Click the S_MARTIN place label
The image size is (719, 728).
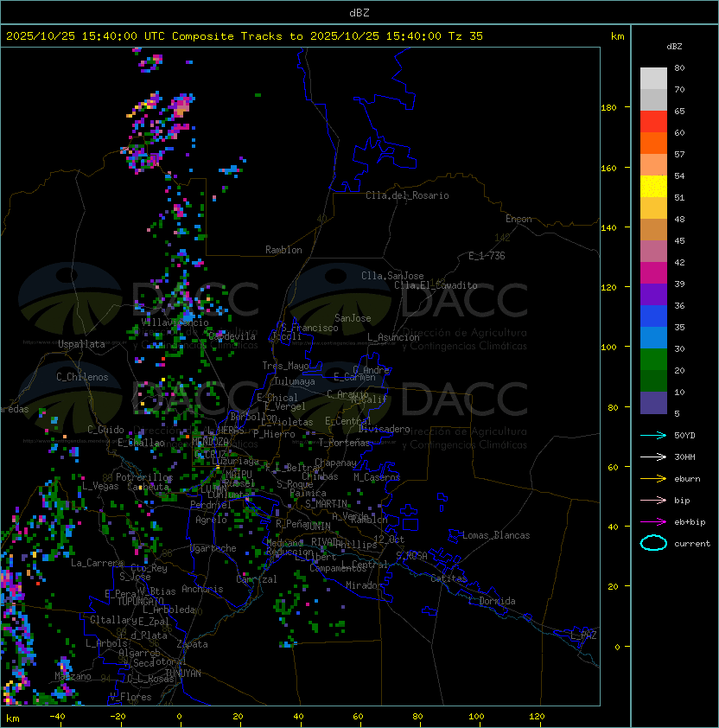(x=327, y=504)
